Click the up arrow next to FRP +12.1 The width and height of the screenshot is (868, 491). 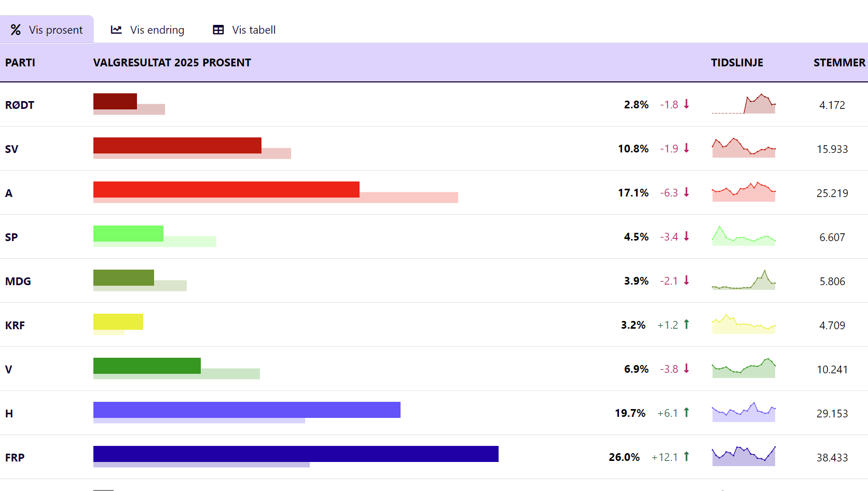pos(686,457)
